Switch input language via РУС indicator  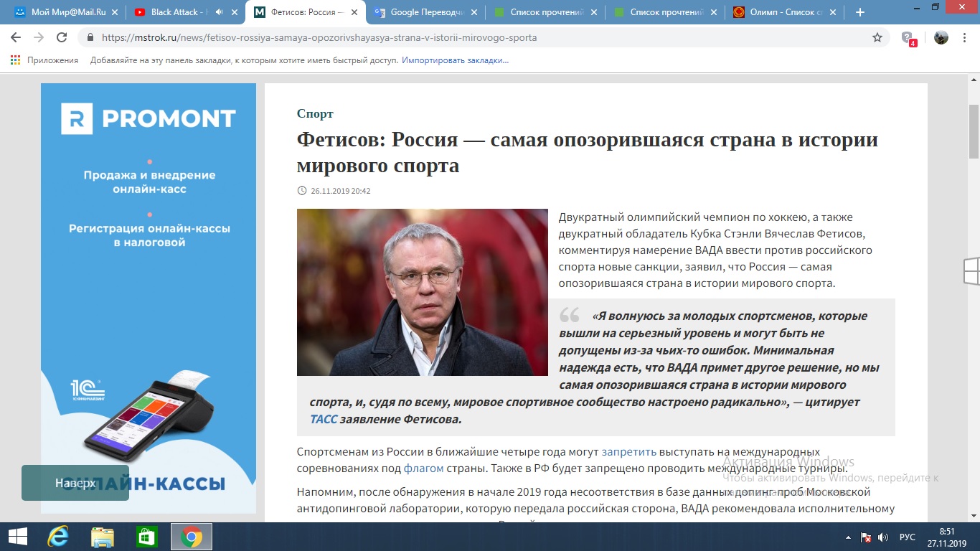coord(908,537)
